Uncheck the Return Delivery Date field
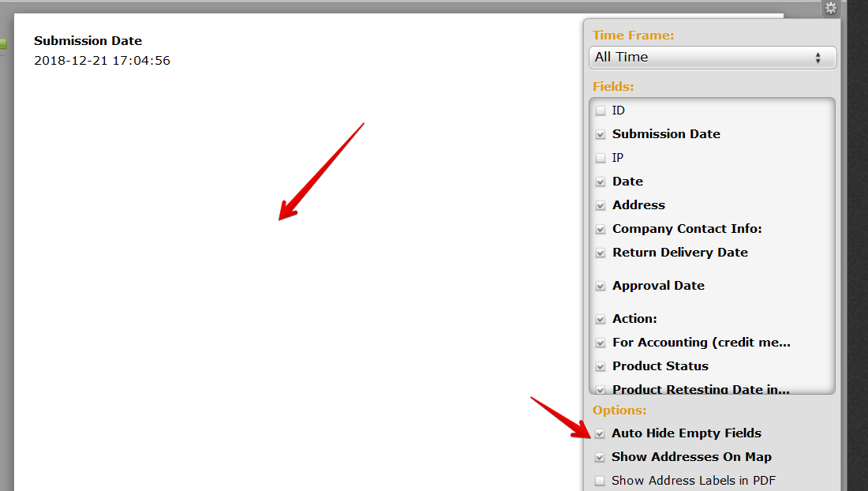Image resolution: width=868 pixels, height=491 pixels. [x=600, y=253]
